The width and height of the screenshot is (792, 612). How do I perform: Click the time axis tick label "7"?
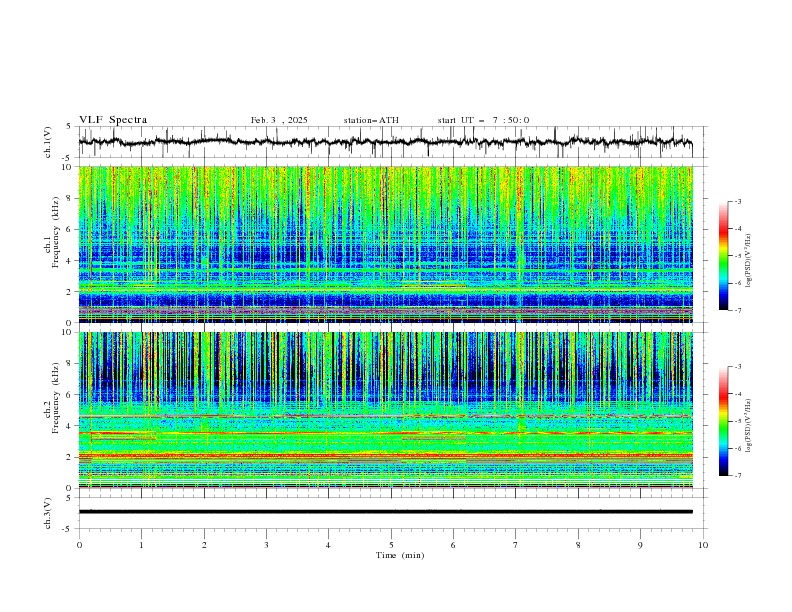pos(516,545)
